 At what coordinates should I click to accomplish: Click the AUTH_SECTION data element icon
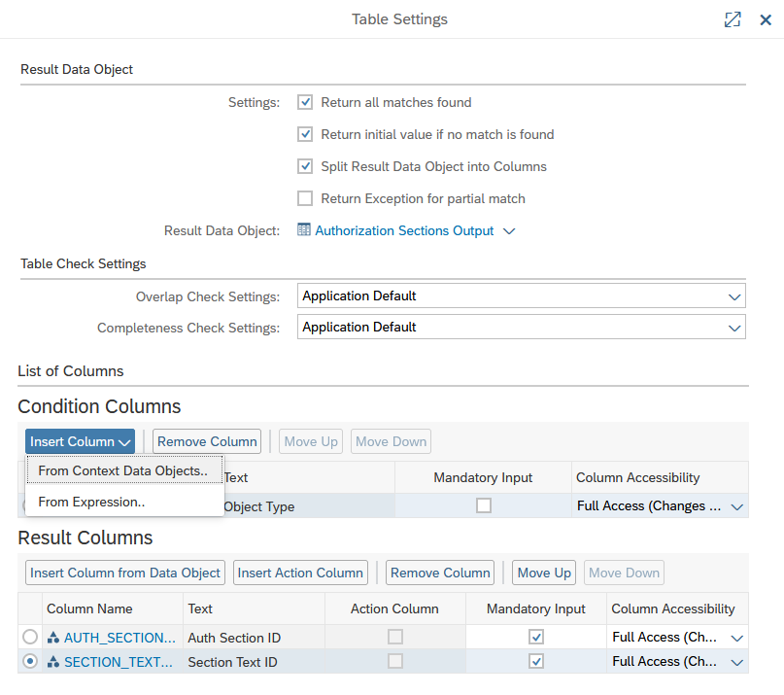point(53,639)
